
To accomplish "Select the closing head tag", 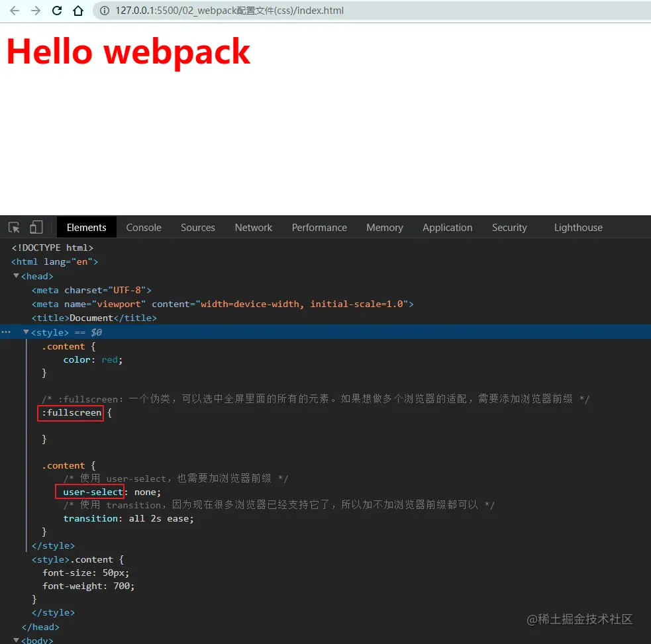I will pos(40,627).
